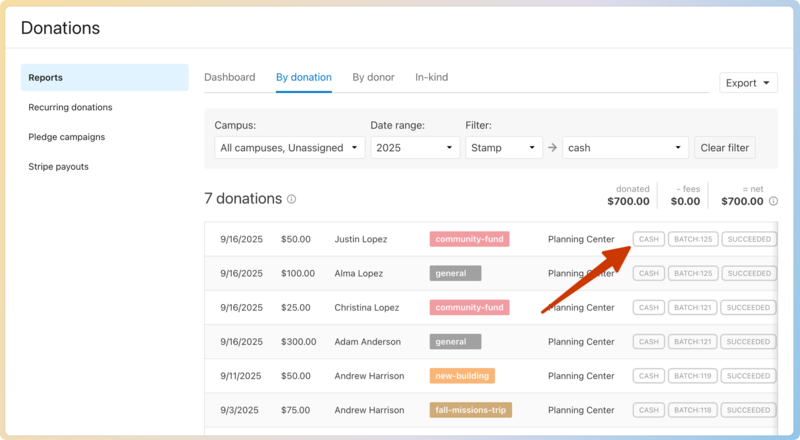This screenshot has height=440, width=800.
Task: Click BATCH:119 badge on 9/11/2025 donation
Action: coord(692,376)
